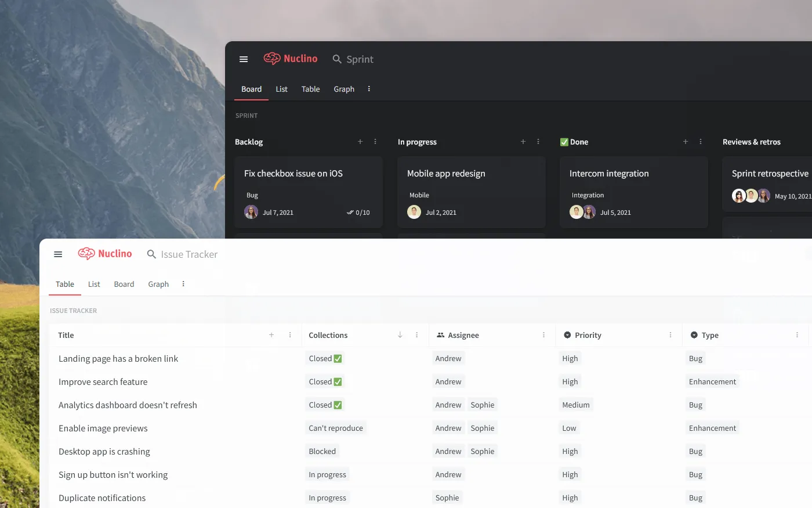
Task: Open hamburger menu in Sprint window
Action: point(244,59)
